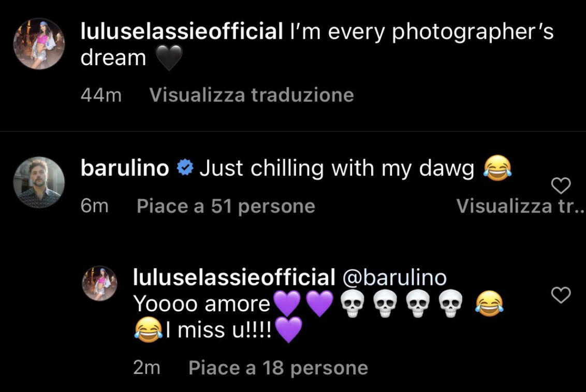Click barulino's blue verified badge
586x392 pixels.
[x=185, y=169]
